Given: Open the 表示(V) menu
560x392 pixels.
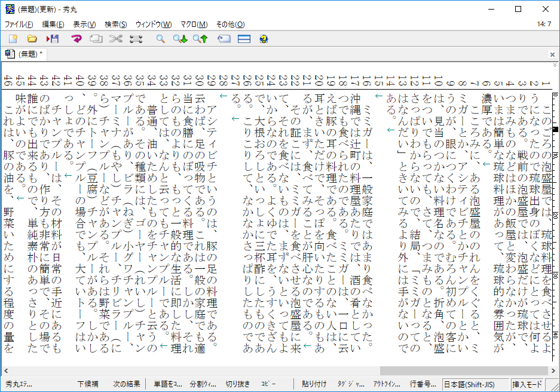Looking at the screenshot, I should point(84,24).
